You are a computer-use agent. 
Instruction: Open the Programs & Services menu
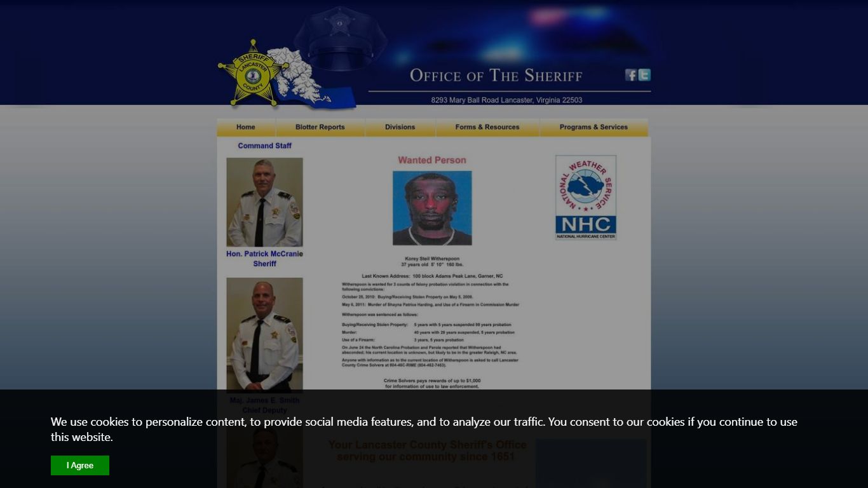tap(593, 127)
